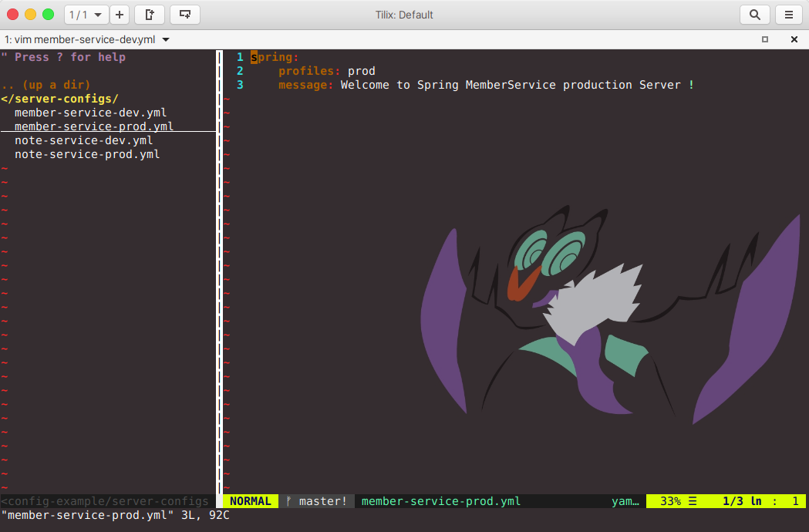Split terminal downward

point(185,15)
